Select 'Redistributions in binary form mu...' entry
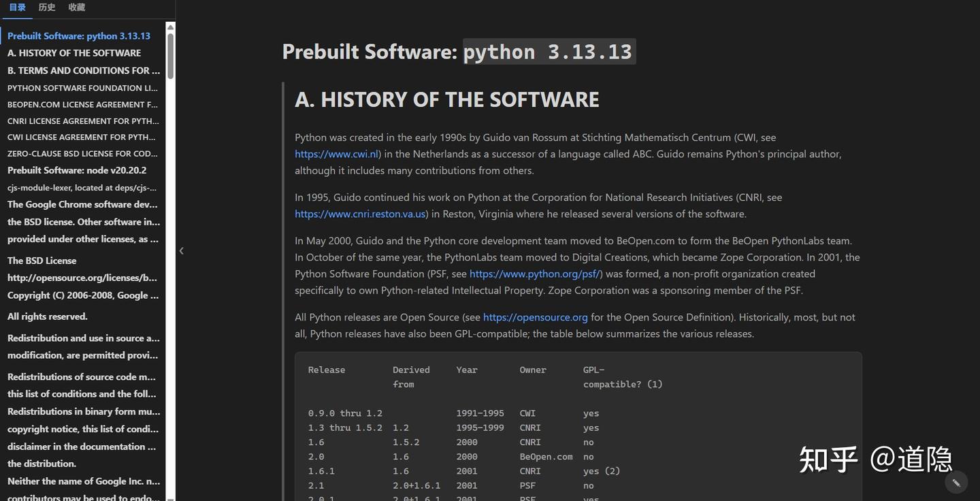This screenshot has height=501, width=980. tap(84, 412)
